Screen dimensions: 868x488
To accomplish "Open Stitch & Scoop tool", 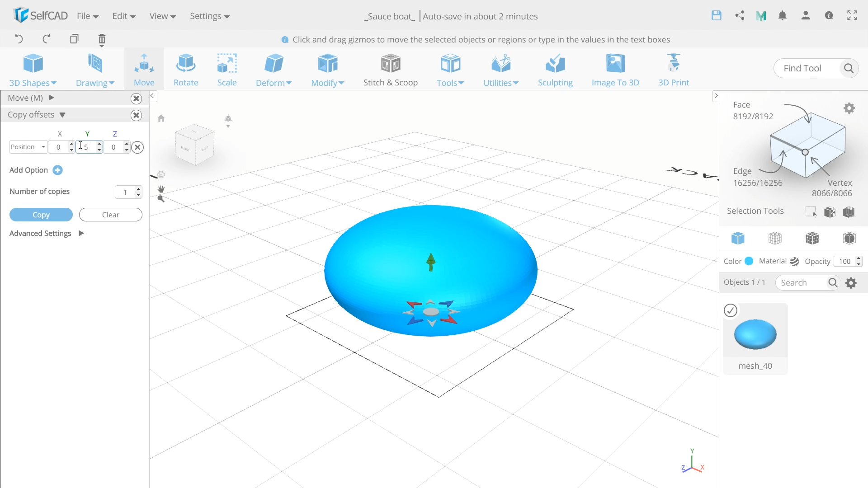I will 391,70.
